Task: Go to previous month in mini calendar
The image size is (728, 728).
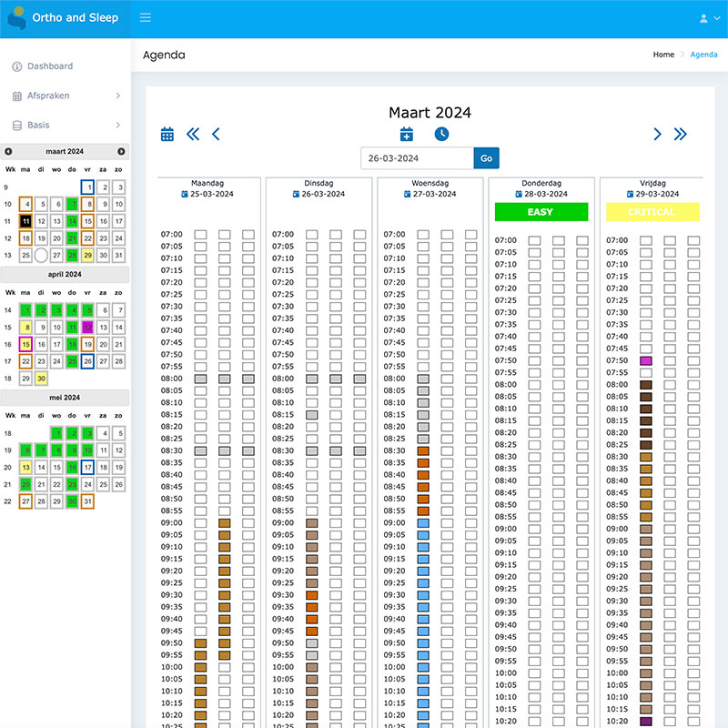Action: pos(8,151)
